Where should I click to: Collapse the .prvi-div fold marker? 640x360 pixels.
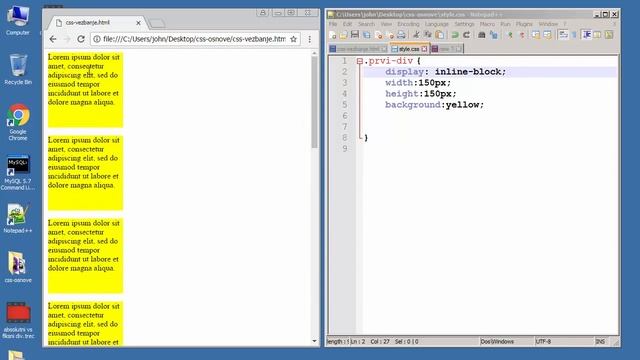coord(360,61)
